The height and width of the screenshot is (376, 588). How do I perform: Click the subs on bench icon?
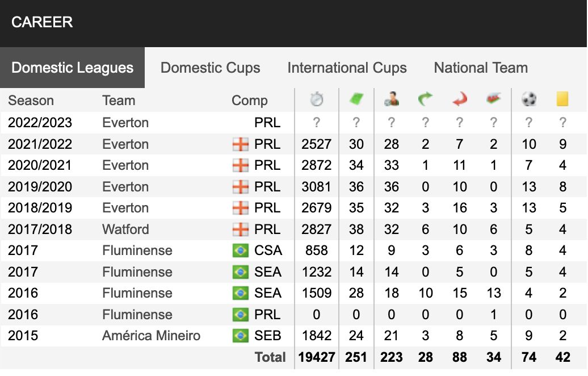[x=494, y=99]
